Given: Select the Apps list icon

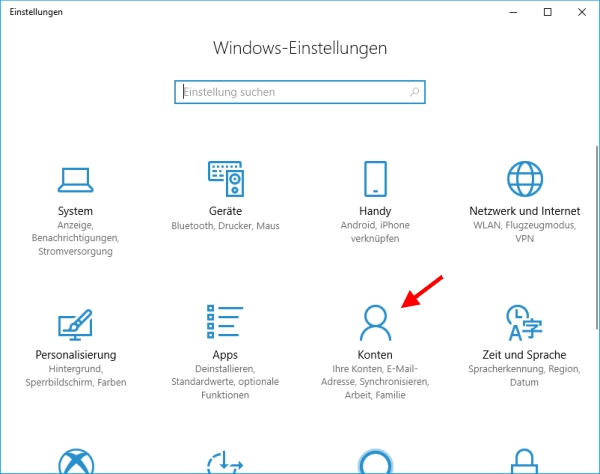Looking at the screenshot, I should (x=225, y=321).
